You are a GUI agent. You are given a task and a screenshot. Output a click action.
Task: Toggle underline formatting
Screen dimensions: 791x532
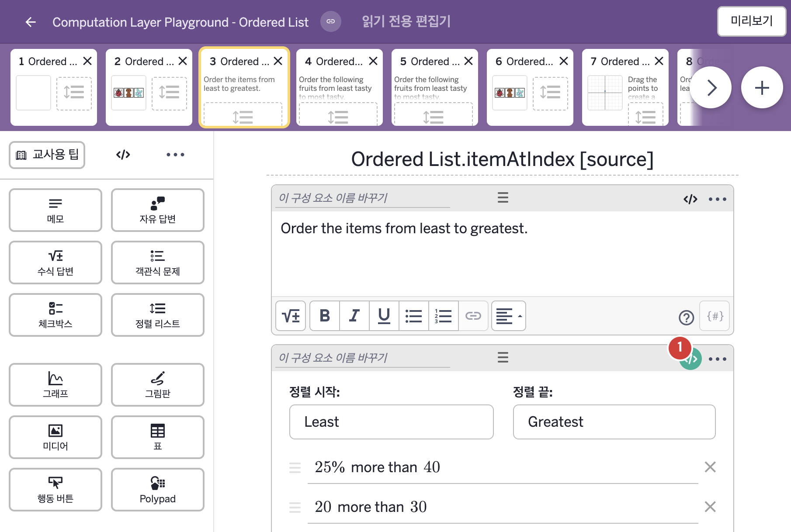coord(384,316)
